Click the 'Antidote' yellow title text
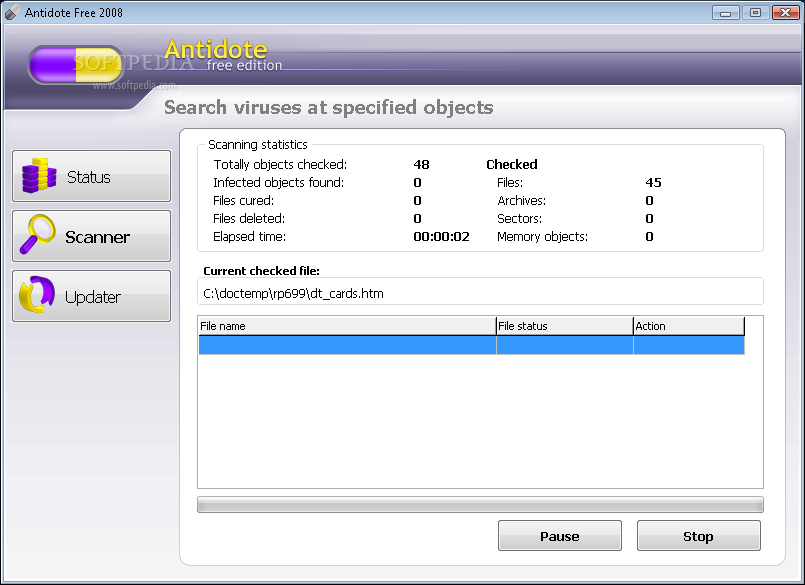 pyautogui.click(x=216, y=50)
